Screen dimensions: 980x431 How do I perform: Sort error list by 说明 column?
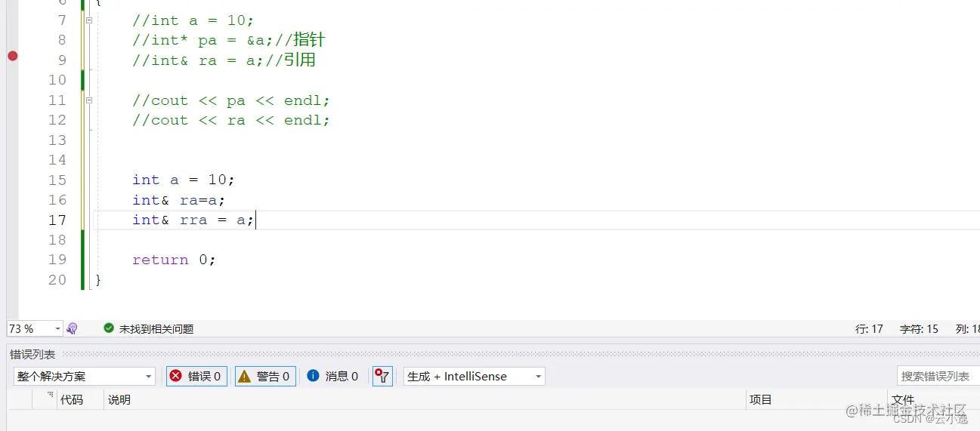pyautogui.click(x=119, y=400)
